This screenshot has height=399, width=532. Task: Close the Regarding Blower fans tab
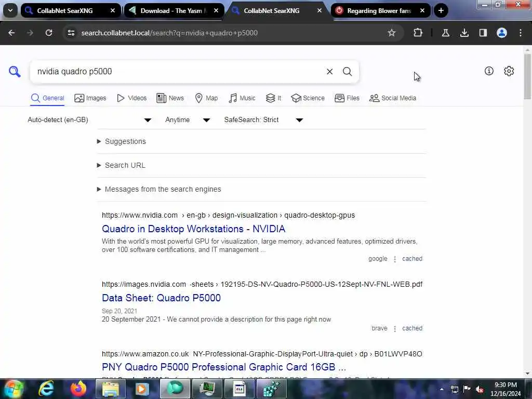[422, 10]
